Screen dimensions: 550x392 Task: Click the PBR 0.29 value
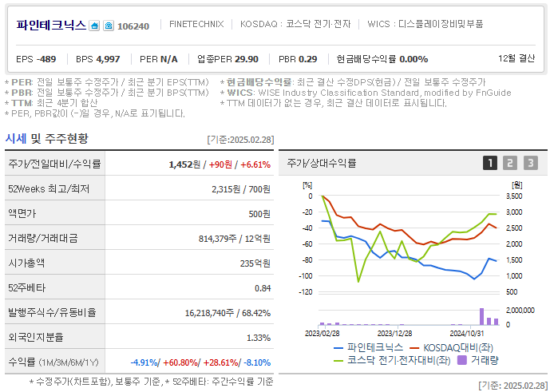pyautogui.click(x=298, y=59)
